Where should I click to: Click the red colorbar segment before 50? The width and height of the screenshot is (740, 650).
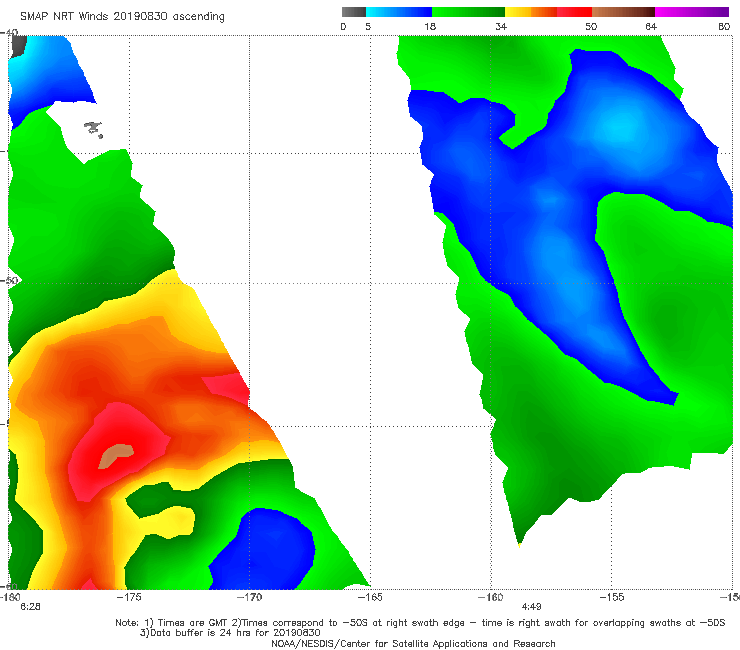574,12
